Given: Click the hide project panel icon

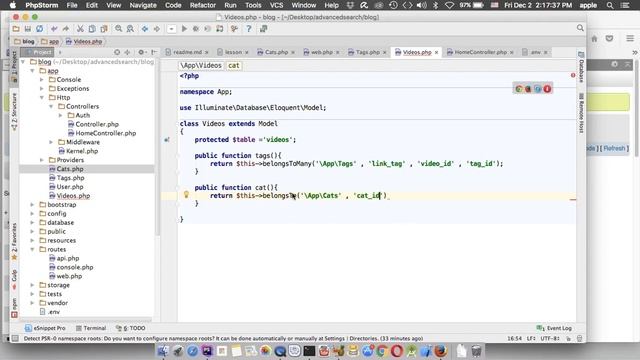Looking at the screenshot, I should 153,52.
